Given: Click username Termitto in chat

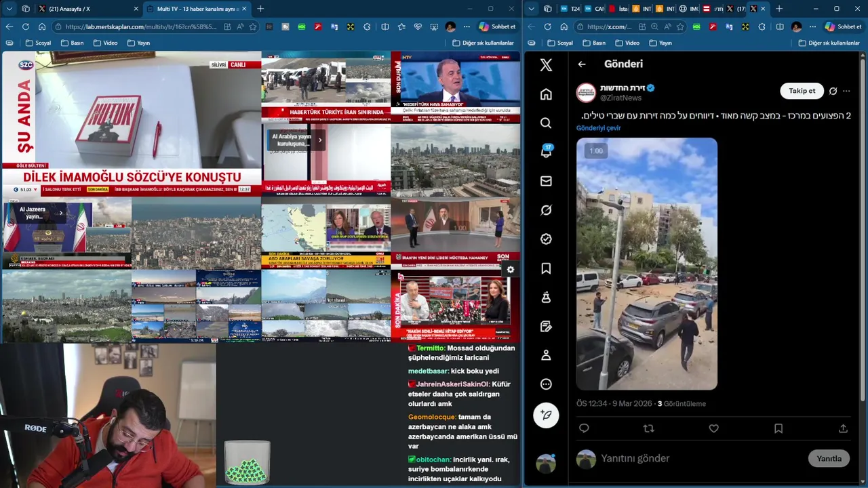Looking at the screenshot, I should click(x=431, y=348).
